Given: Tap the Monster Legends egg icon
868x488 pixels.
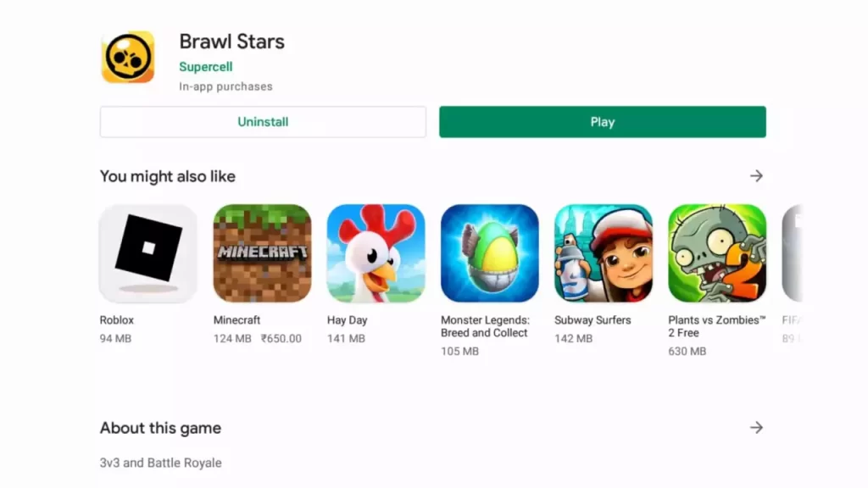Looking at the screenshot, I should tap(490, 253).
